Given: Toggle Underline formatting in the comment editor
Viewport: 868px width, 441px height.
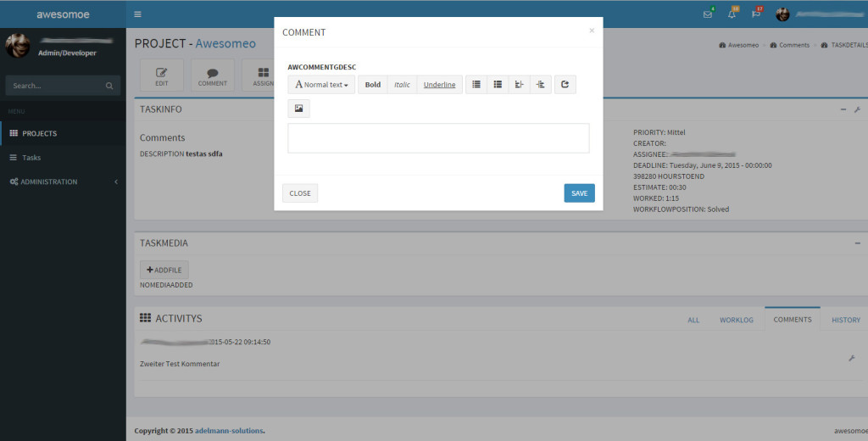Looking at the screenshot, I should (x=440, y=85).
